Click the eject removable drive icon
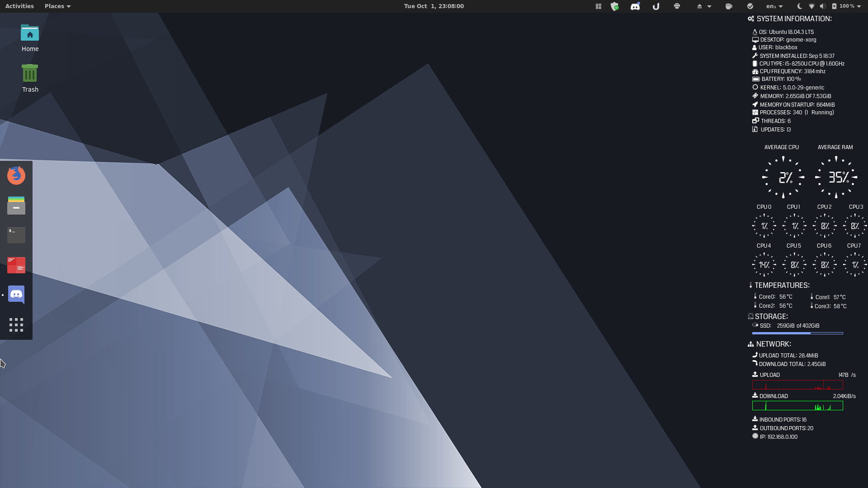868x488 pixels. point(699,6)
